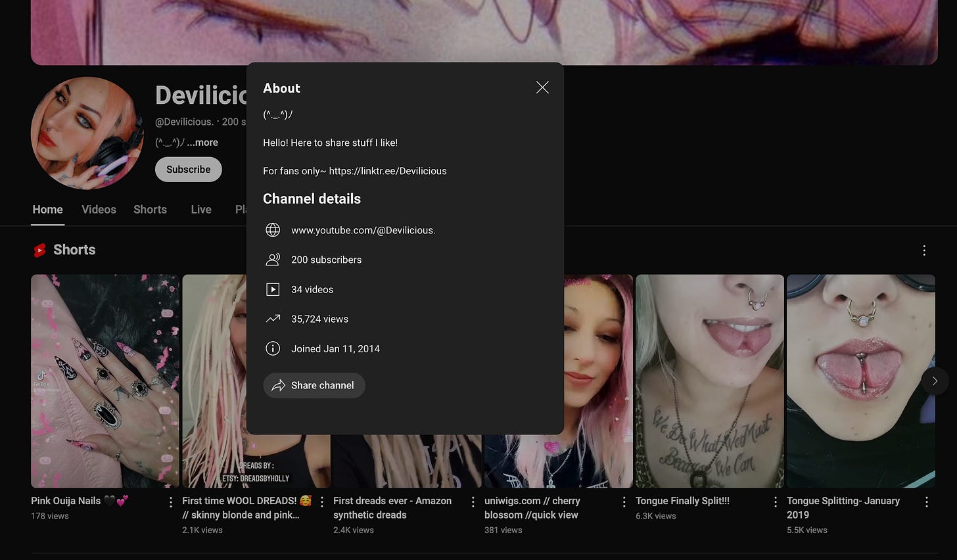The width and height of the screenshot is (957, 560).
Task: Open the Tongue Finally Split!!! title
Action: [682, 501]
